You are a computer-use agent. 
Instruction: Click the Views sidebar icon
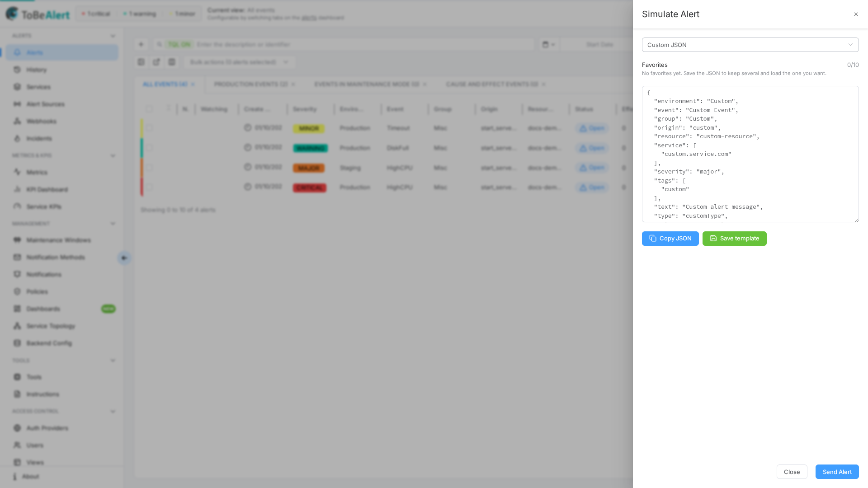pyautogui.click(x=17, y=462)
